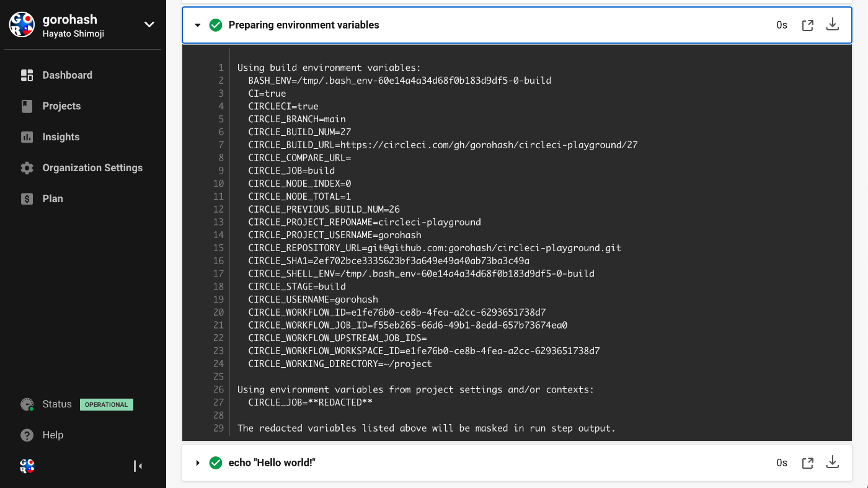
Task: Click the CIRCLE_WORKING_DIRECTORY=~/project line
Action: pos(340,364)
